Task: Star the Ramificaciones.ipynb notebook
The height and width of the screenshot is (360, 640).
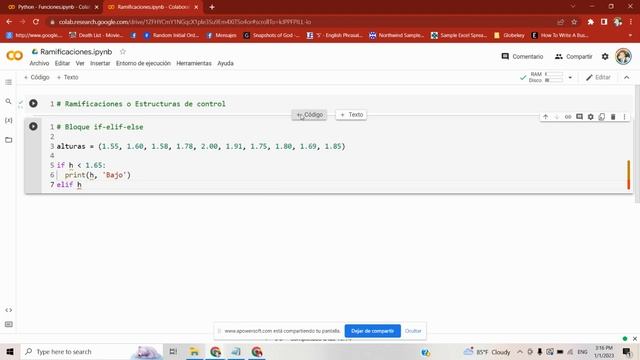Action: pyautogui.click(x=123, y=51)
